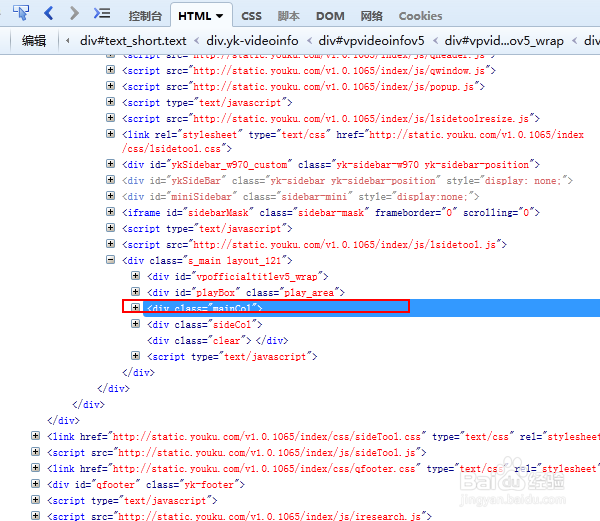Image resolution: width=600 pixels, height=521 pixels.
Task: Click the 编辑 button
Action: click(34, 41)
